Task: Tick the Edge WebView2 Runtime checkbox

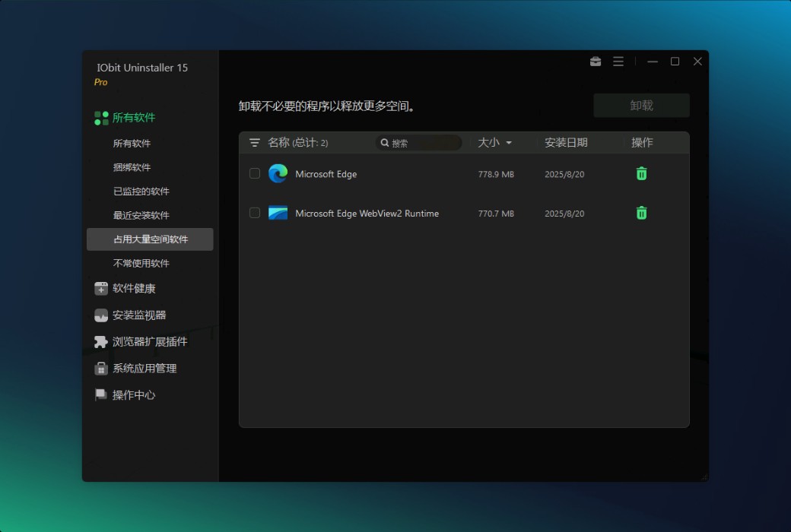Action: coord(255,213)
